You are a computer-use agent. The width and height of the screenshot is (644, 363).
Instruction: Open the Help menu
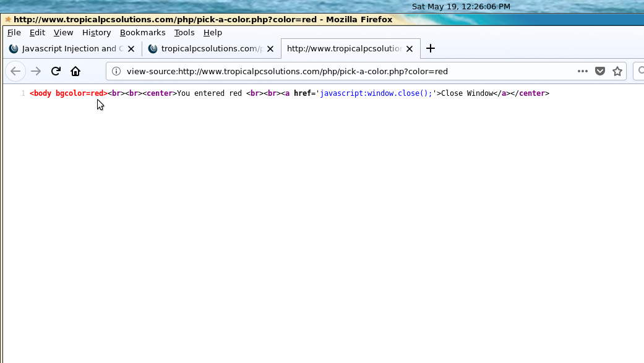click(212, 32)
